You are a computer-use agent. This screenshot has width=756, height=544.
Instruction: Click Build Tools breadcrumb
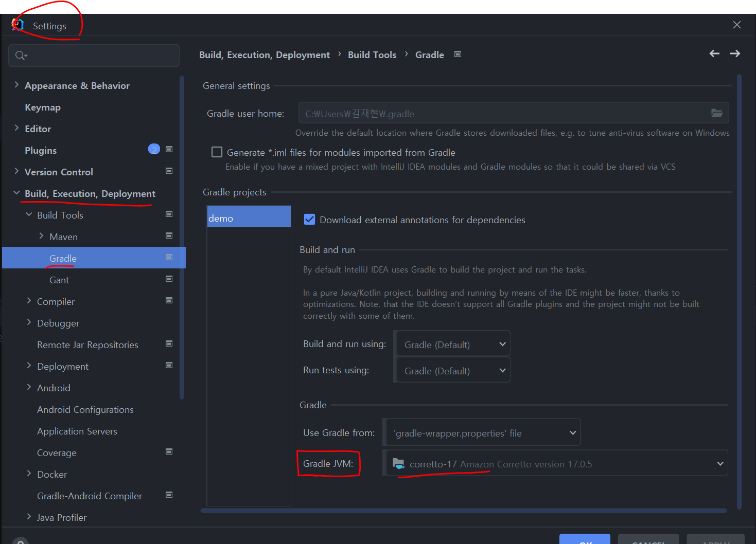coord(372,55)
